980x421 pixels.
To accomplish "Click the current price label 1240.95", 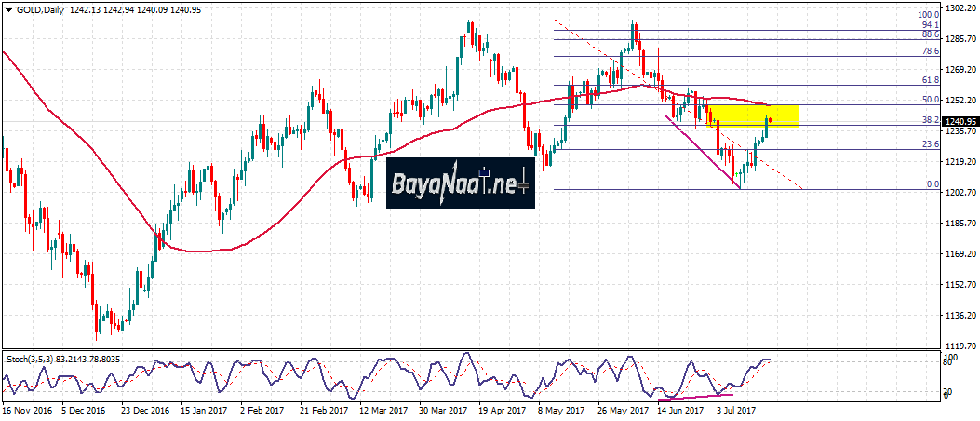I will click(x=960, y=121).
